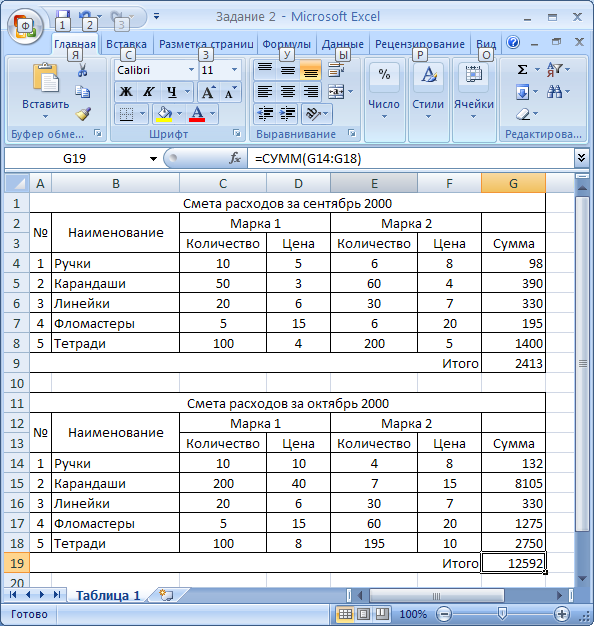Open Excel Help question mark
594x626 pixels.
click(513, 42)
